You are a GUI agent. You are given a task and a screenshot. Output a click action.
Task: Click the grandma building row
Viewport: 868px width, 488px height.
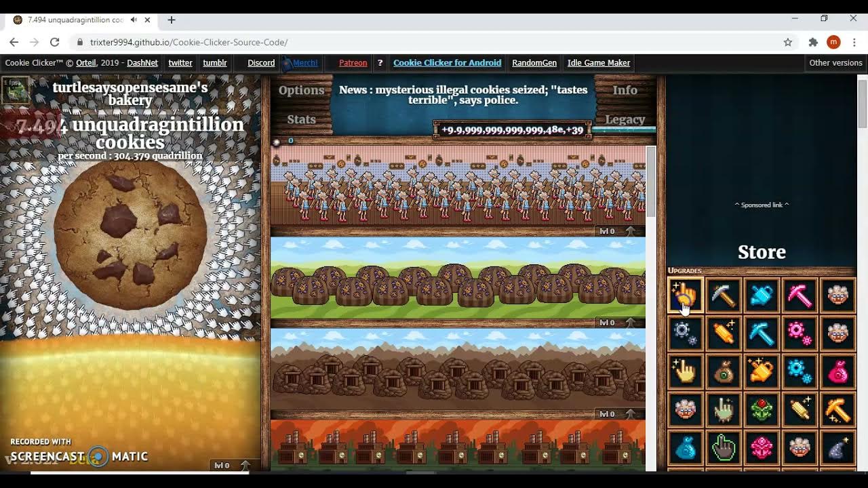tap(458, 186)
